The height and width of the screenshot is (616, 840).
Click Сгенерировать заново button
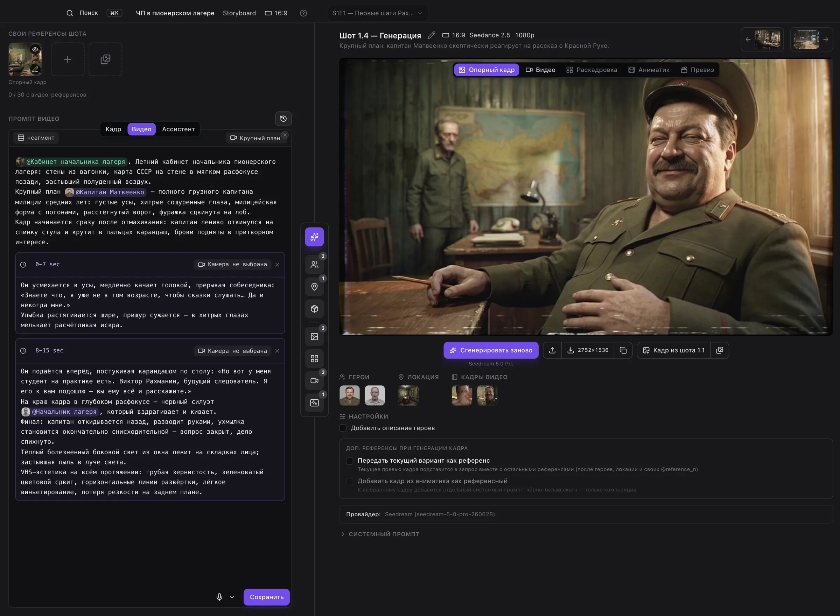coord(491,350)
